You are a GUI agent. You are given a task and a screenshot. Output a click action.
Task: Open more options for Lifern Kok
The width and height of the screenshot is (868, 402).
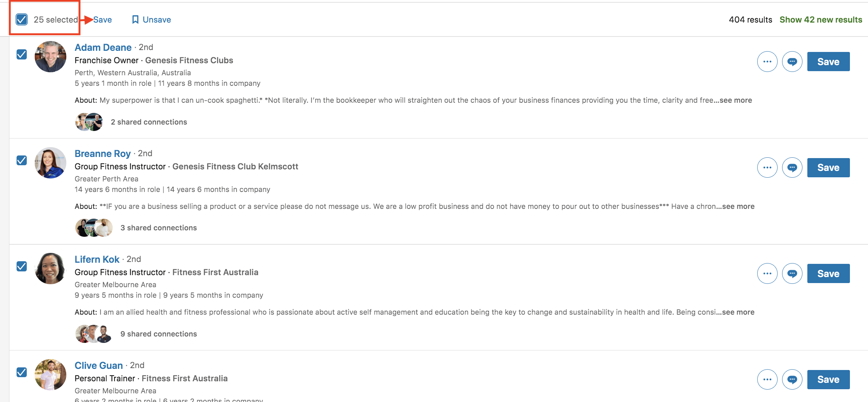click(767, 274)
